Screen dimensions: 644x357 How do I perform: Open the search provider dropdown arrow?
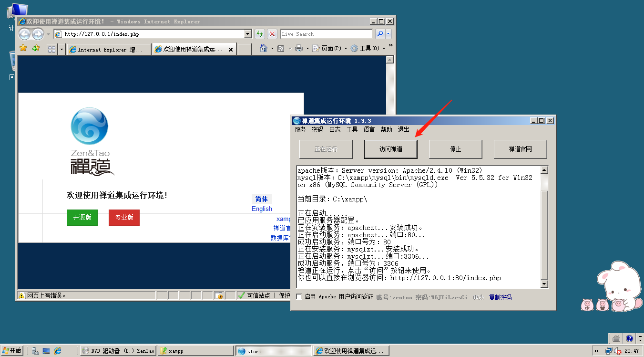tap(388, 34)
